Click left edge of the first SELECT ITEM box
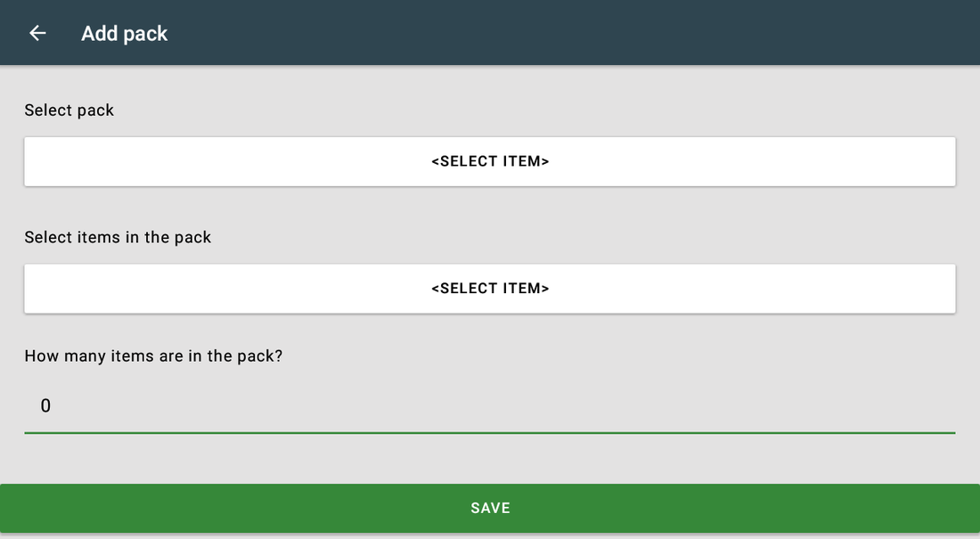 [37, 161]
